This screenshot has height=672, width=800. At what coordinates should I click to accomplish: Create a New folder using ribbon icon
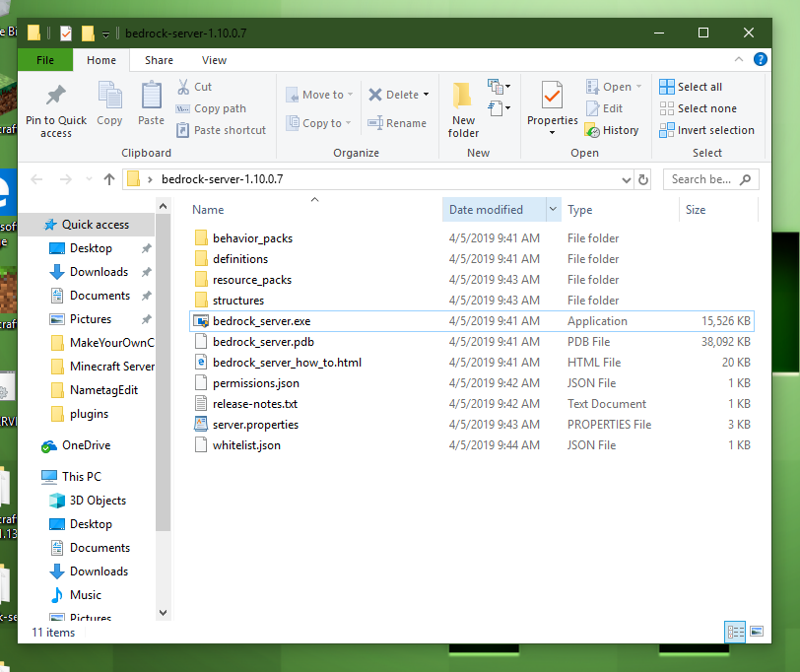point(463,97)
